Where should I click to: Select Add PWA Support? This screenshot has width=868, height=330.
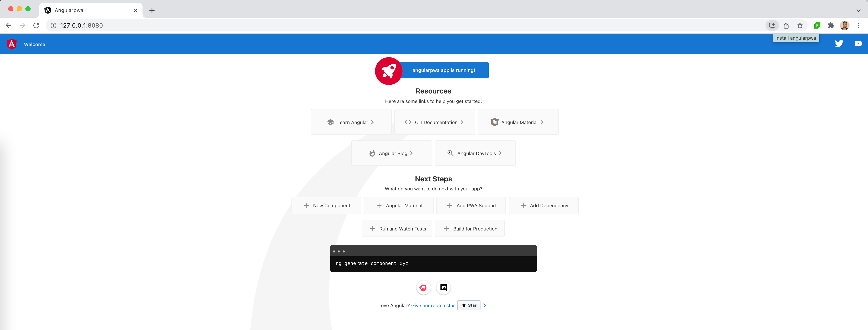(x=471, y=205)
